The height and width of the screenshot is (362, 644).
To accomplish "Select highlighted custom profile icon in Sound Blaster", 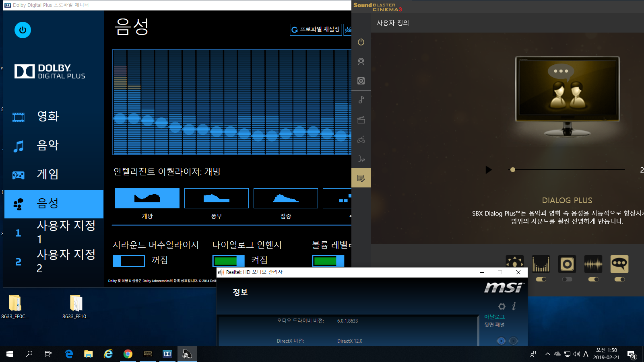I will point(361,178).
